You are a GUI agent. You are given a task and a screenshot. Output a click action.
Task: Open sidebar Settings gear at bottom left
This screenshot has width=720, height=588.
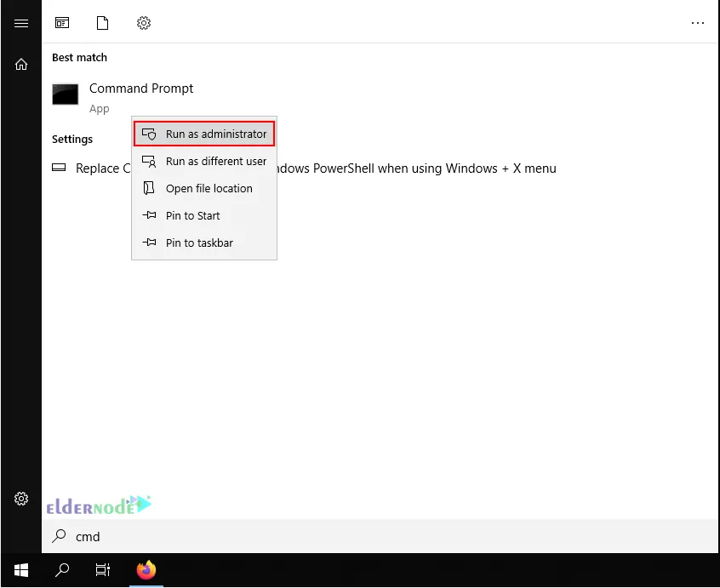(x=21, y=499)
